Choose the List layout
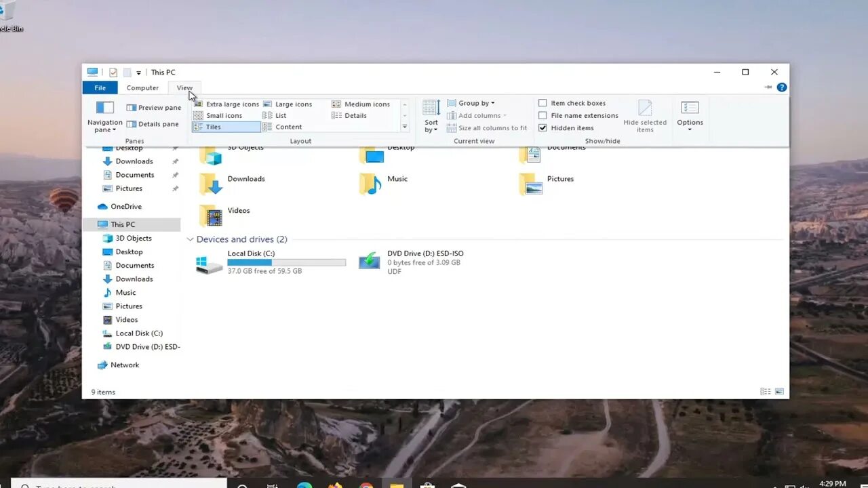Viewport: 868px width, 488px height. pos(279,115)
